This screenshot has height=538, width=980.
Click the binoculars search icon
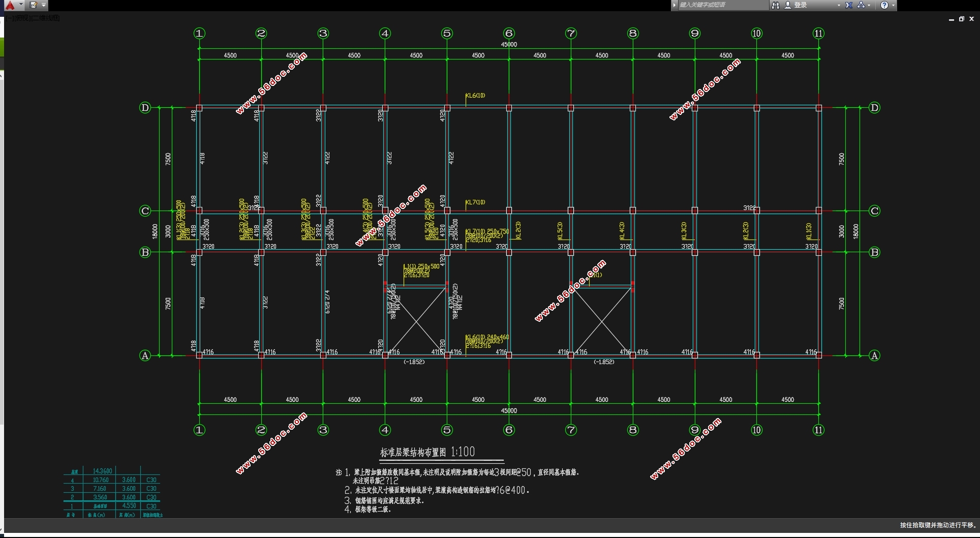(x=776, y=5)
